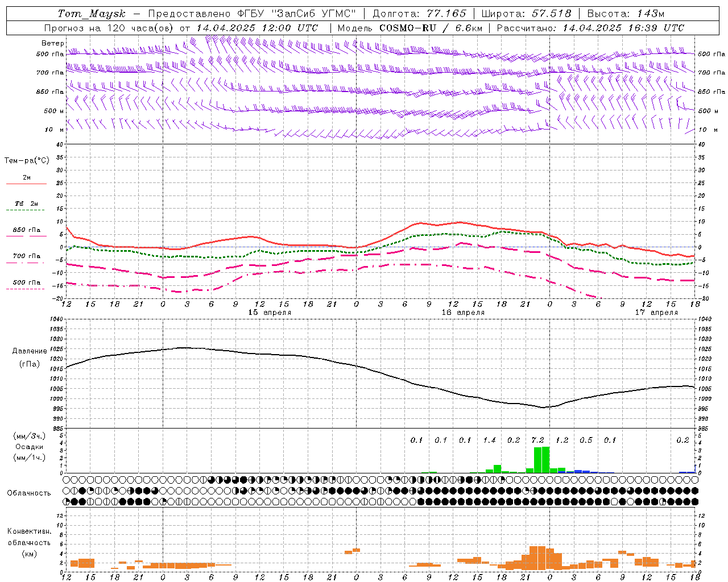The width and height of the screenshot is (728, 582).
Task: Click the 0.5 precipitation total value
Action: pos(586,440)
